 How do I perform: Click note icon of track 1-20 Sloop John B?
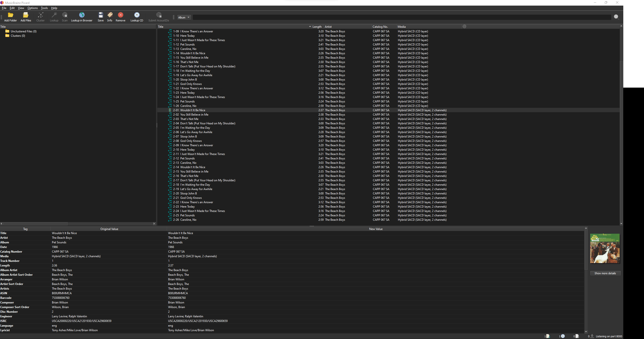[170, 80]
